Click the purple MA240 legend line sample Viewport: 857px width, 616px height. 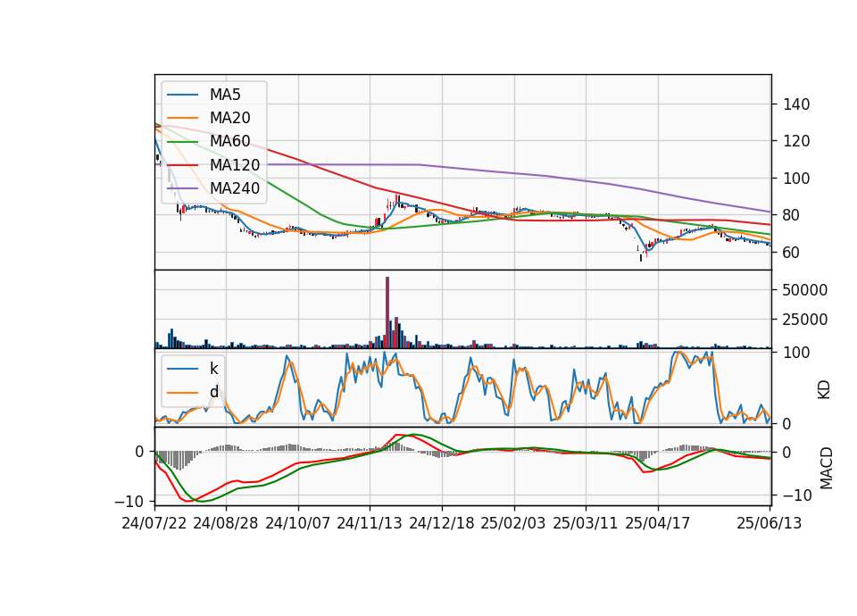[x=182, y=188]
